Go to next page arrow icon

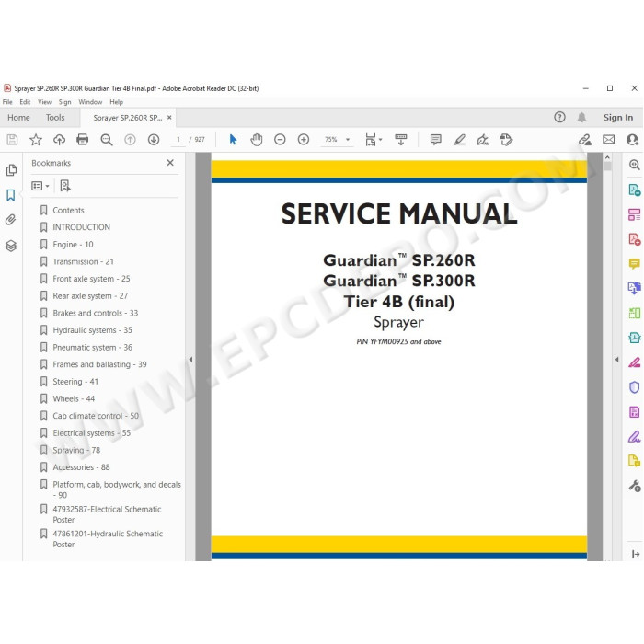tap(154, 140)
